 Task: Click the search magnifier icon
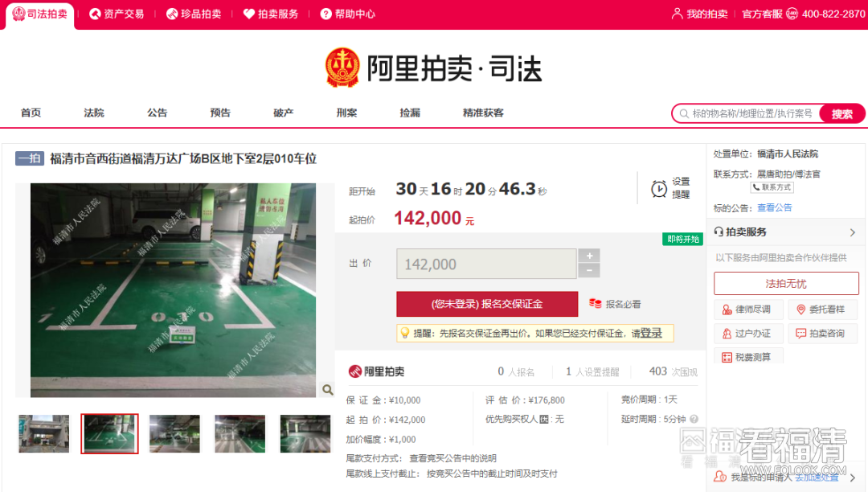click(684, 113)
